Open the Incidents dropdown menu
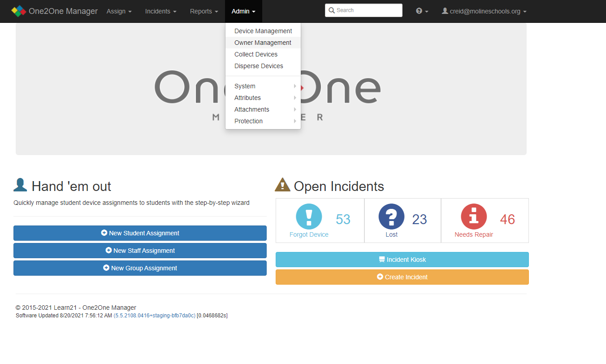The height and width of the screenshot is (364, 606). coord(160,11)
